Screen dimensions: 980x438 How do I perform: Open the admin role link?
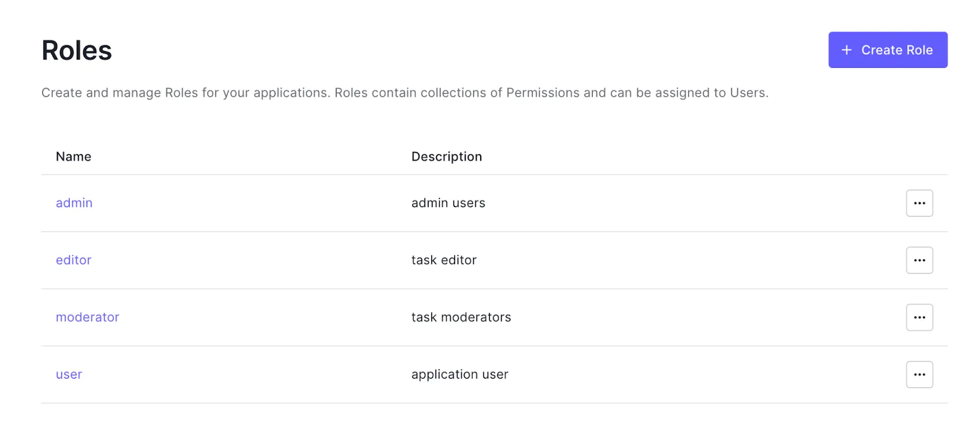tap(74, 203)
